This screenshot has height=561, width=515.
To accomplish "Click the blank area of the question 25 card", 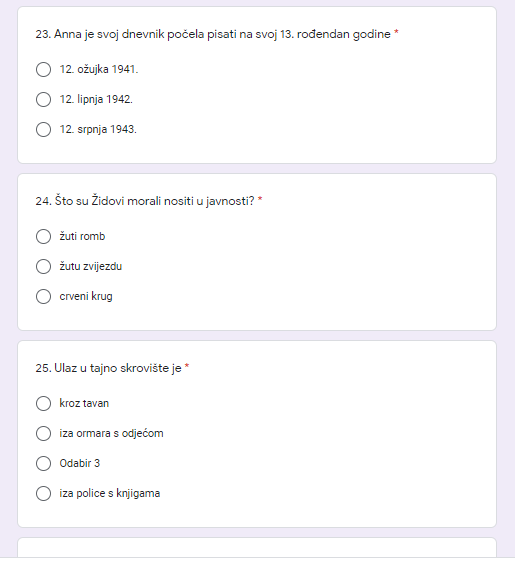I will tap(322, 447).
